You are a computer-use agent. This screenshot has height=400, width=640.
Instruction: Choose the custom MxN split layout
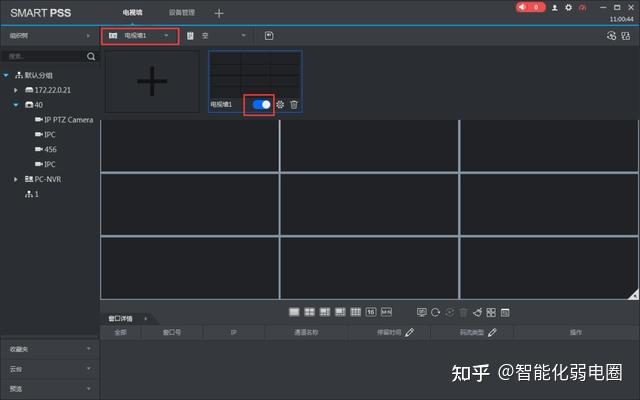pyautogui.click(x=386, y=312)
